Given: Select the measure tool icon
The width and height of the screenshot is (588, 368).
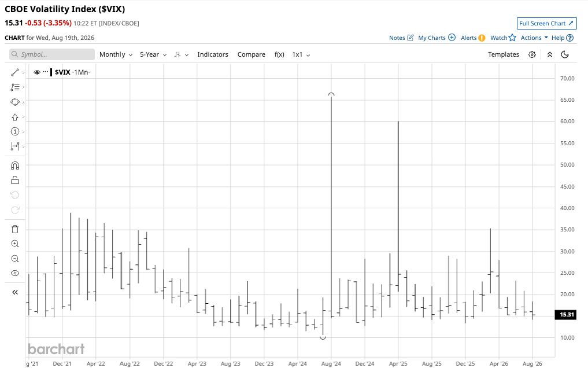Looking at the screenshot, I should (x=15, y=146).
